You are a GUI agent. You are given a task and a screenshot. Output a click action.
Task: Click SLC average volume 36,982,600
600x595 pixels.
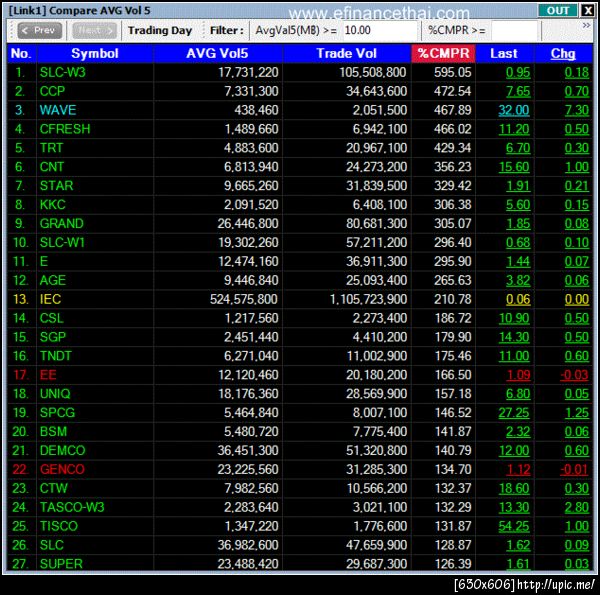click(248, 545)
